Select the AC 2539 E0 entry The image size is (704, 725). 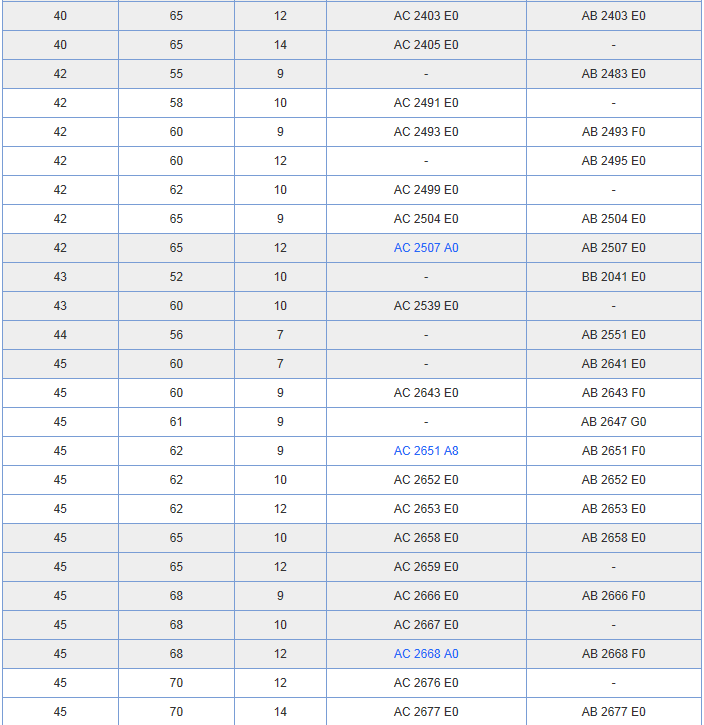426,306
